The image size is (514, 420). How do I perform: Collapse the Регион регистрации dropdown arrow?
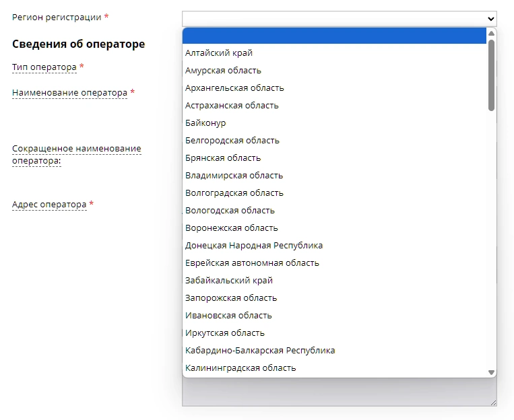click(x=490, y=19)
